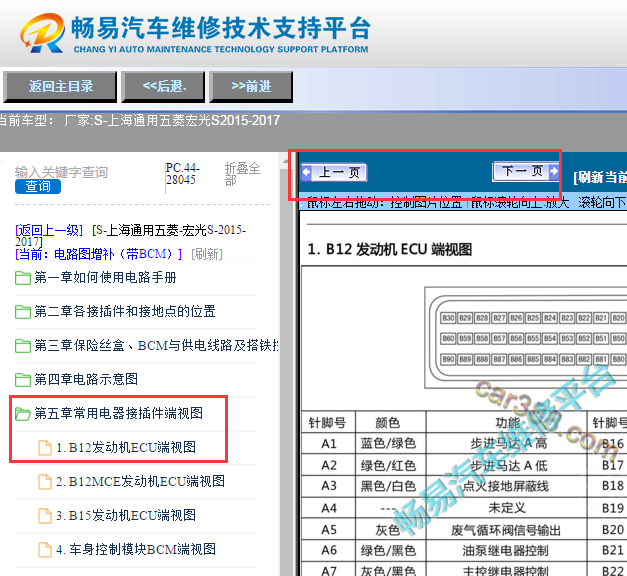The width and height of the screenshot is (627, 576).
Task: Click 当前：电路图增补（带BCM） link
Action: pos(98,254)
